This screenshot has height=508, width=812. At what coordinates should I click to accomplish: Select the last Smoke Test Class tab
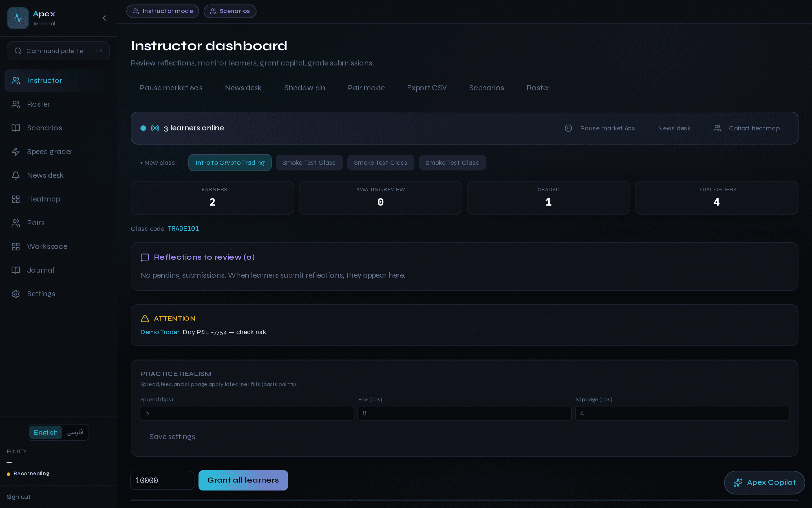coord(452,163)
